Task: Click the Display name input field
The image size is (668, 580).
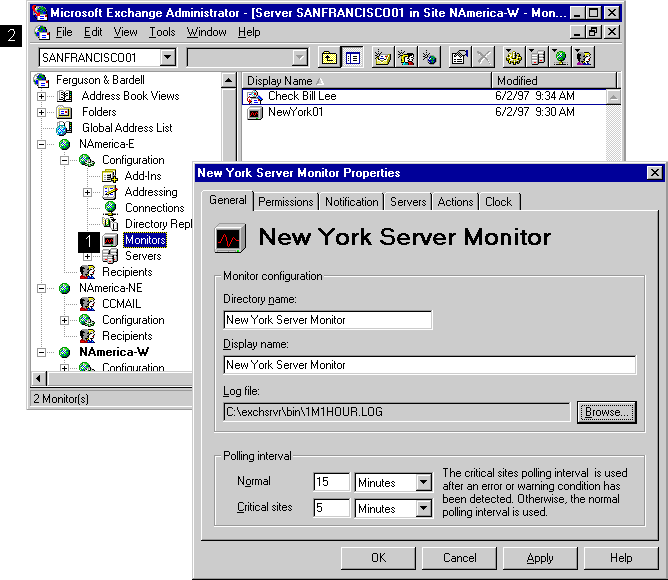Action: click(429, 365)
